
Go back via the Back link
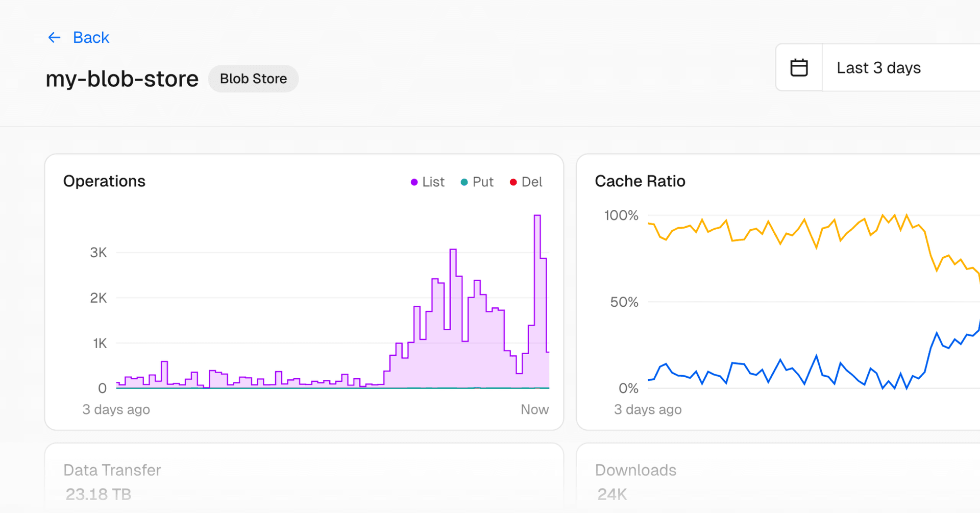(91, 37)
